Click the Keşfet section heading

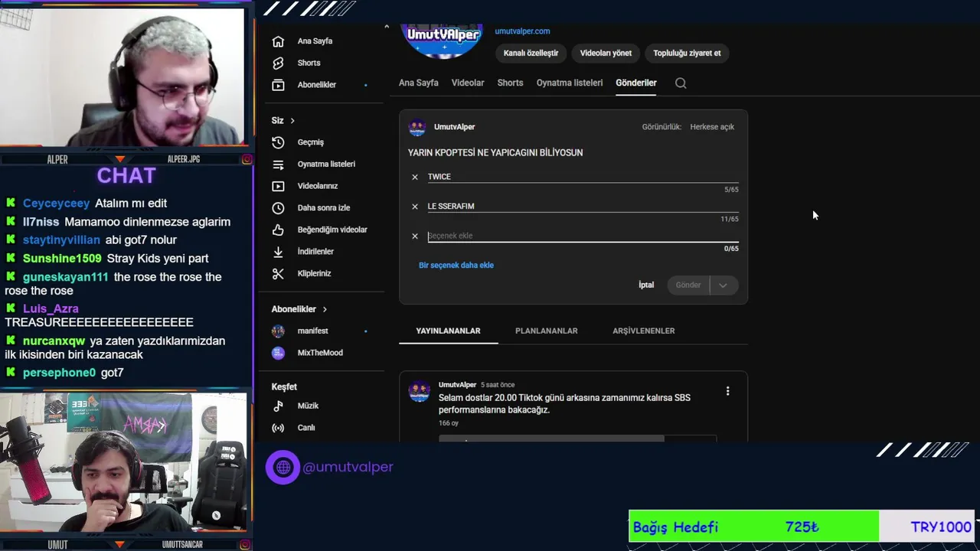pos(284,387)
